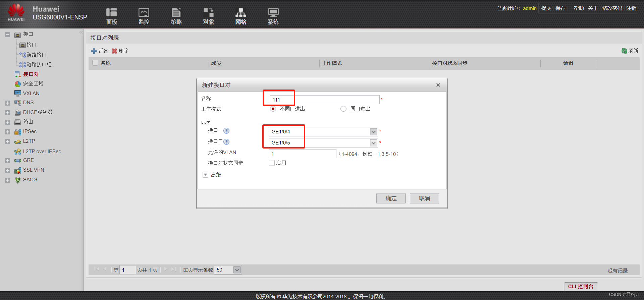This screenshot has width=644, height=300.
Task: Collapse the 接口 tree root
Action: coord(7,35)
